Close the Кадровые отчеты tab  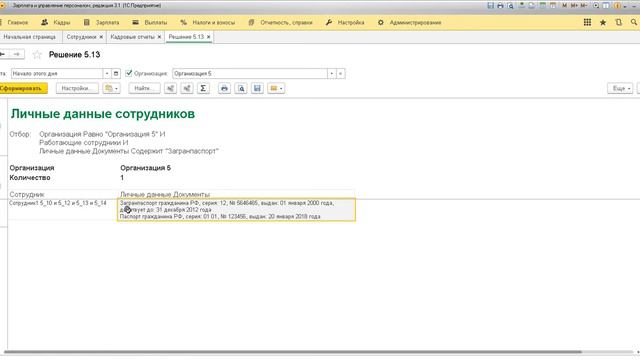pyautogui.click(x=159, y=37)
